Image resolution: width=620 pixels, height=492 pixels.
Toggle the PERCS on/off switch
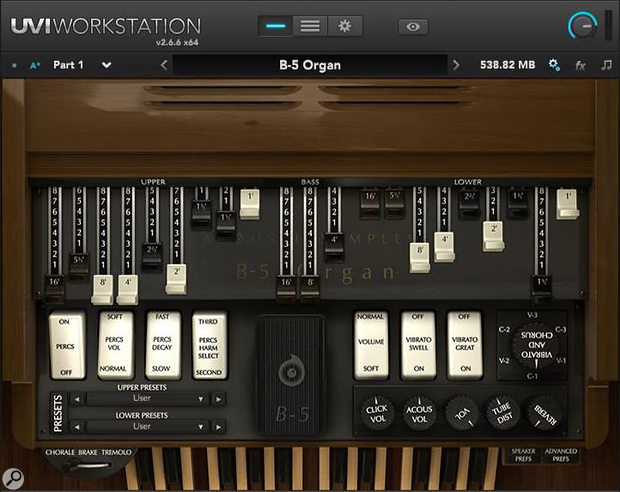pyautogui.click(x=67, y=346)
